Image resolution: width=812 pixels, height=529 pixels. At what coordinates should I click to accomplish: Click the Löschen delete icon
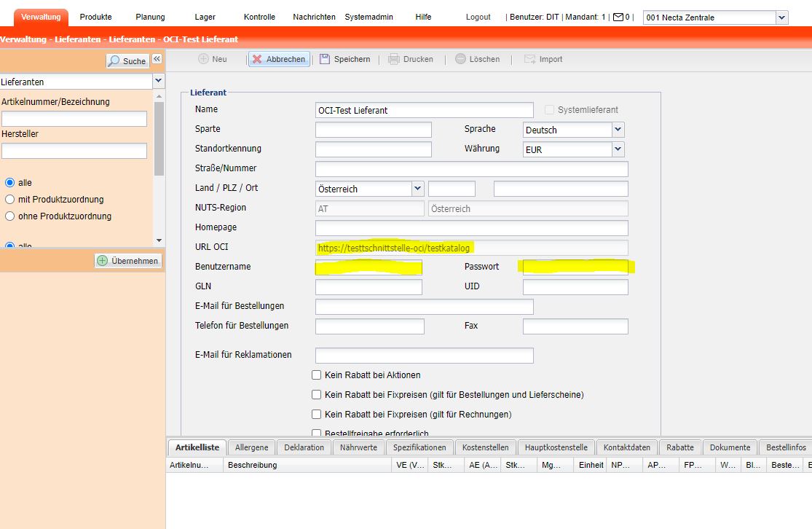click(x=460, y=59)
